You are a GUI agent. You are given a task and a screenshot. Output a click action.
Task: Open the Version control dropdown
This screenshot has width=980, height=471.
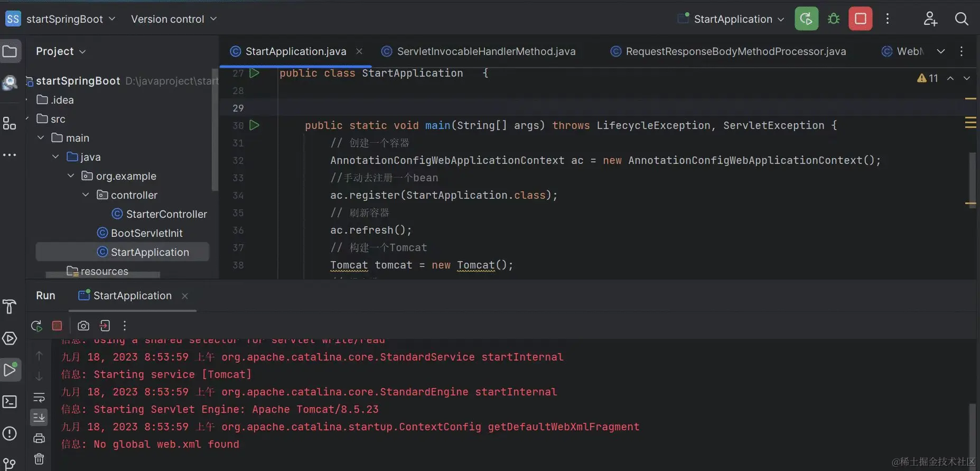click(174, 19)
